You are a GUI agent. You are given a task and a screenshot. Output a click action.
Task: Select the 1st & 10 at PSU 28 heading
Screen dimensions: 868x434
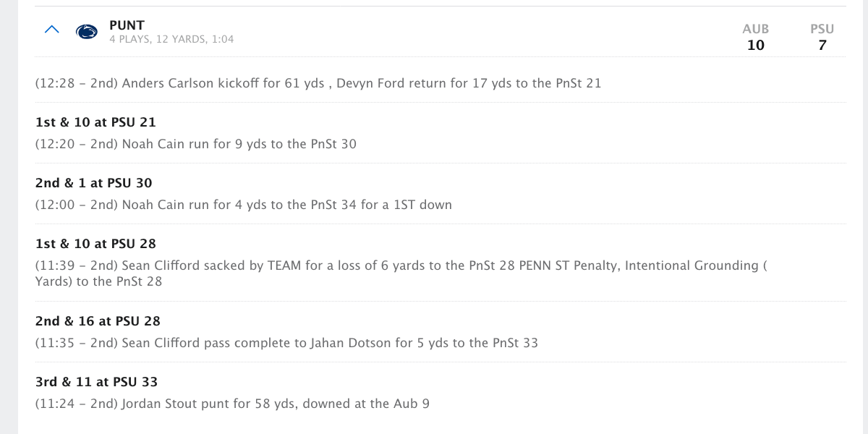point(95,244)
